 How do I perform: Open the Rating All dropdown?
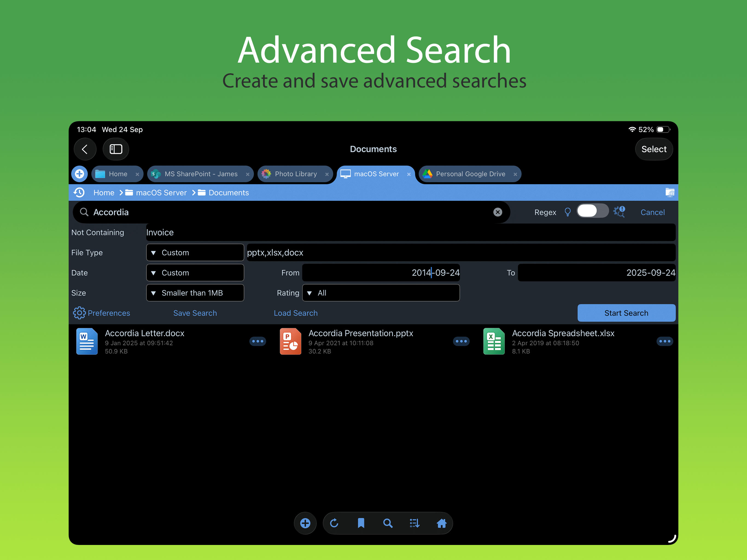coord(381,293)
